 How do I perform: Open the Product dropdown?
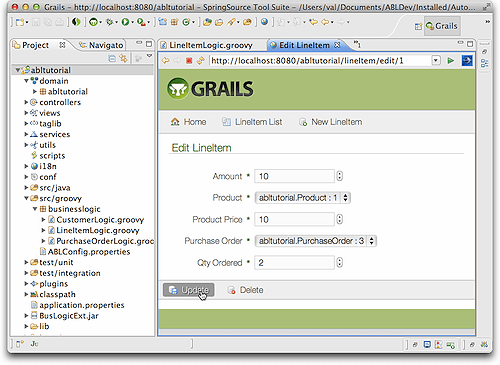tap(303, 198)
